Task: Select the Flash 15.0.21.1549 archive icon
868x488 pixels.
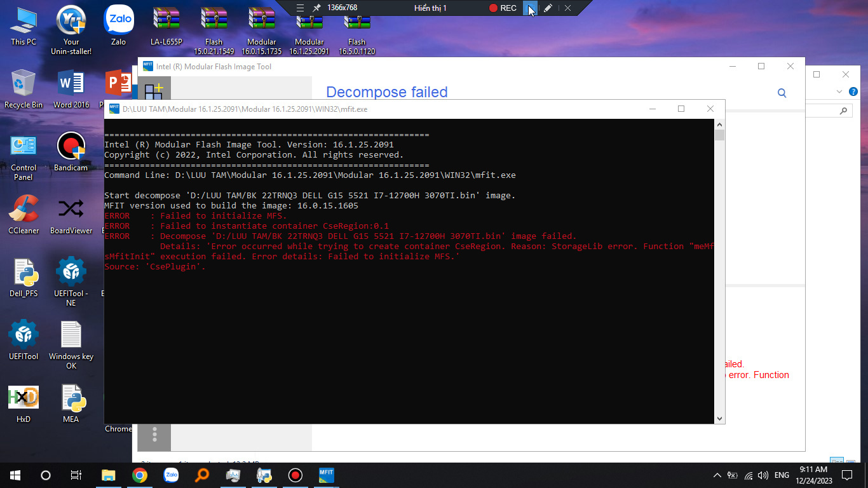Action: click(214, 30)
